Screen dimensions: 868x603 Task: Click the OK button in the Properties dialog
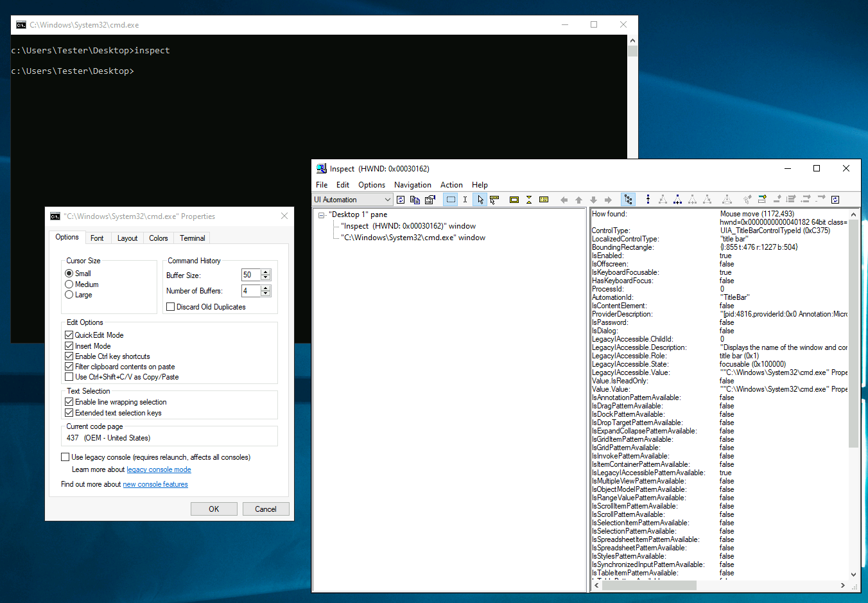tap(214, 509)
